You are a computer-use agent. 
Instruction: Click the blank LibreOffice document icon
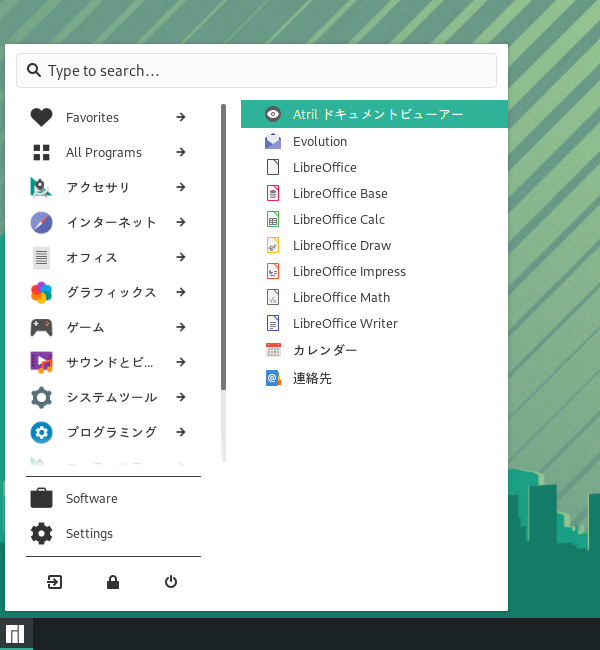[273, 167]
